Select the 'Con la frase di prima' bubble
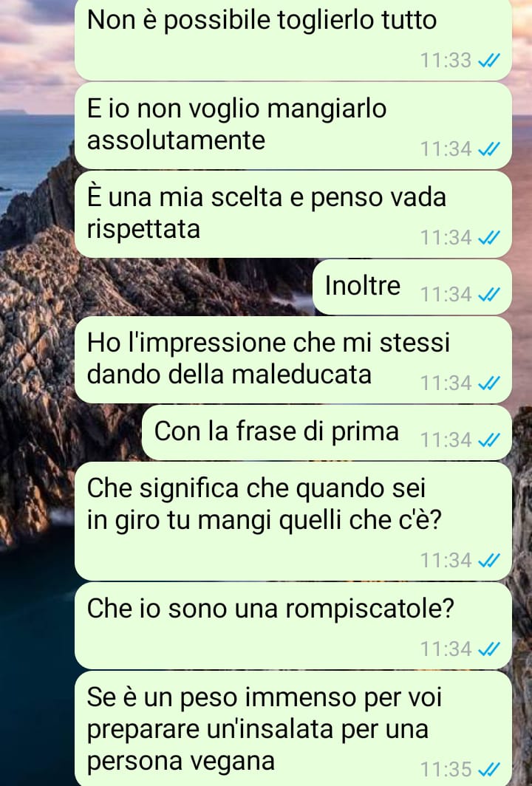Screen dimensions: 532x786 pos(327,433)
